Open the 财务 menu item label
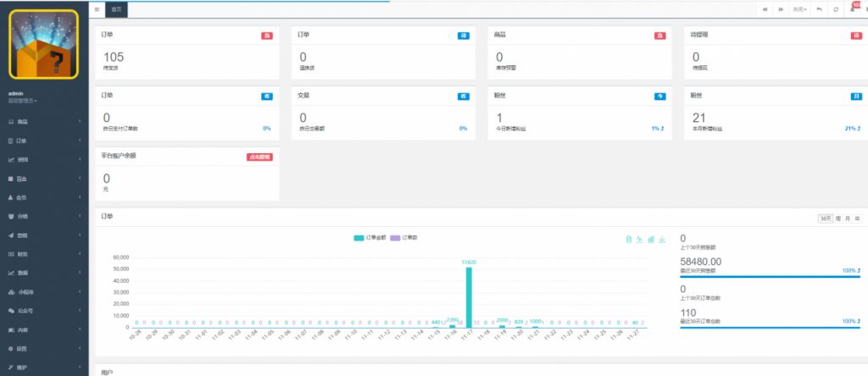 tap(22, 254)
